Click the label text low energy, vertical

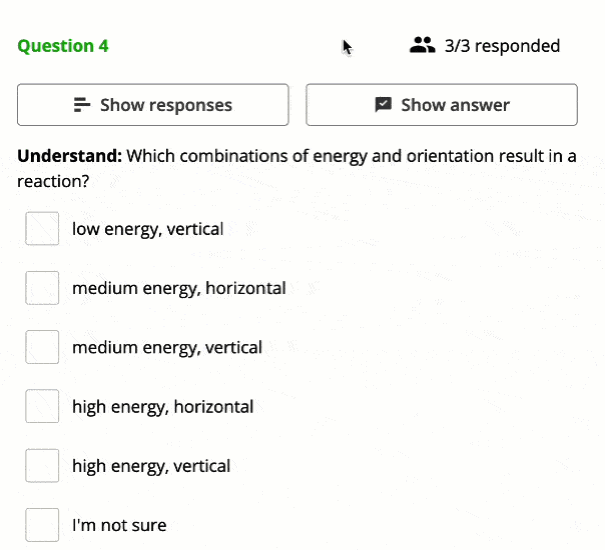coord(148,229)
